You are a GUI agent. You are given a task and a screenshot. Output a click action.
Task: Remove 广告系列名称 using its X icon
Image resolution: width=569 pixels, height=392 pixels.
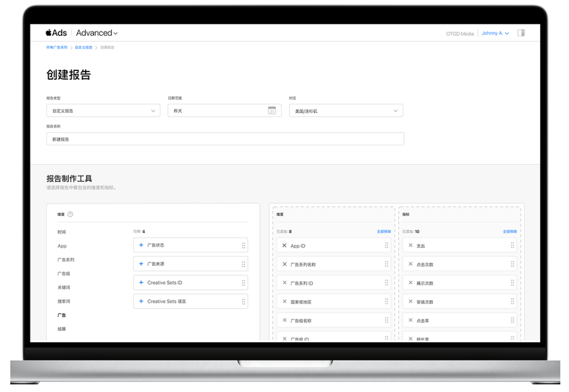pyautogui.click(x=285, y=264)
